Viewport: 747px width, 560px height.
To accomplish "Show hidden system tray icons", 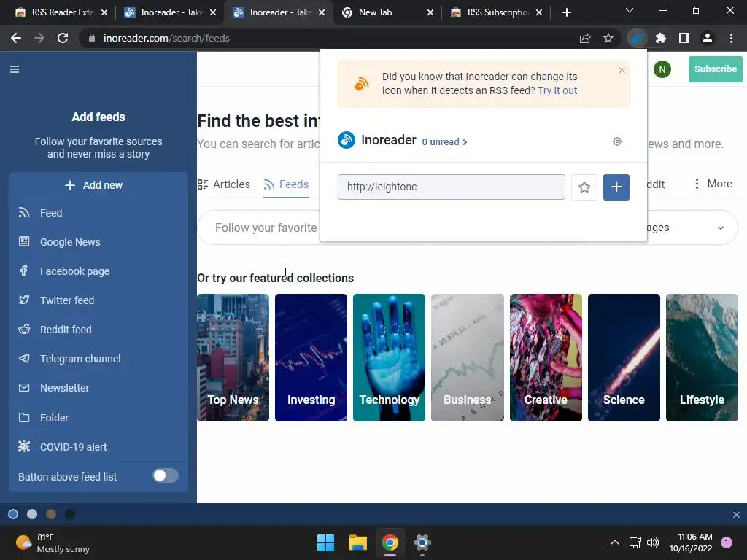I will [x=615, y=542].
